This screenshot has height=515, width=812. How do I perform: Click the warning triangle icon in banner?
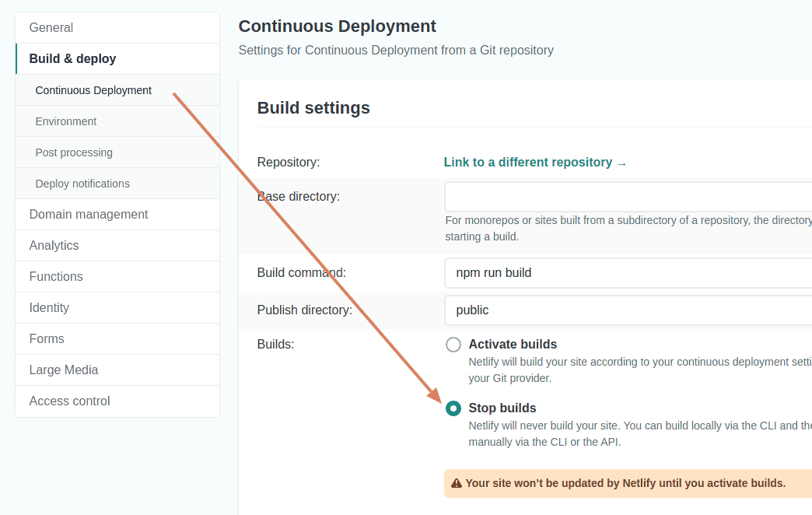[x=457, y=483]
